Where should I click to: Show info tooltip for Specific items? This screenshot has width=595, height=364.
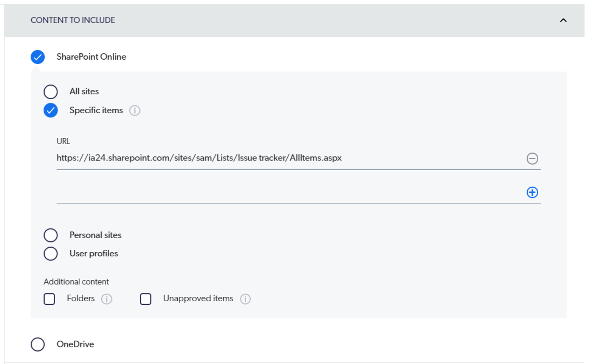pyautogui.click(x=135, y=111)
